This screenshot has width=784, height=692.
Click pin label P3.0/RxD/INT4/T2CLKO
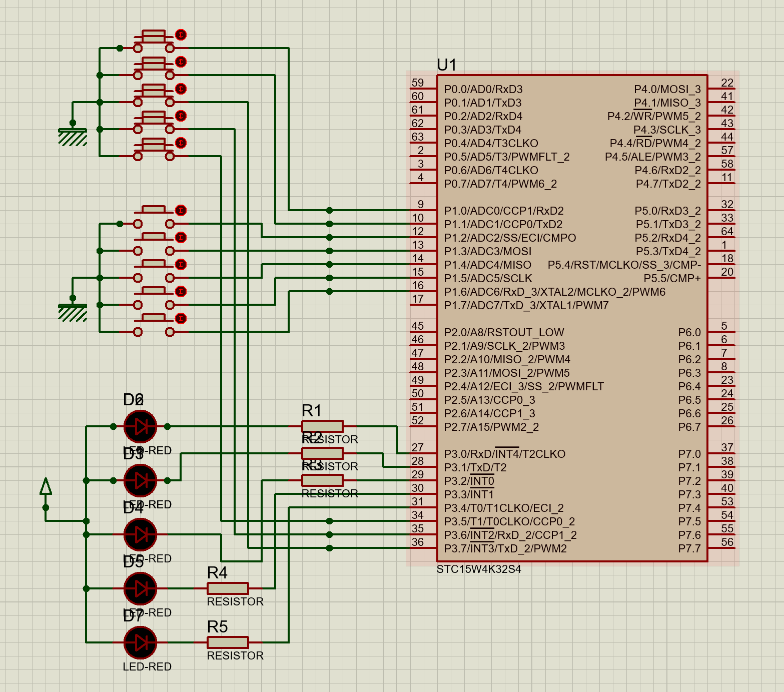[x=505, y=454]
